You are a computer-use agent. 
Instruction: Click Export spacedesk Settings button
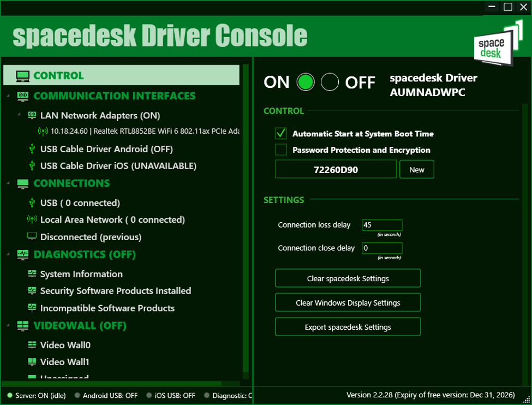coord(348,327)
